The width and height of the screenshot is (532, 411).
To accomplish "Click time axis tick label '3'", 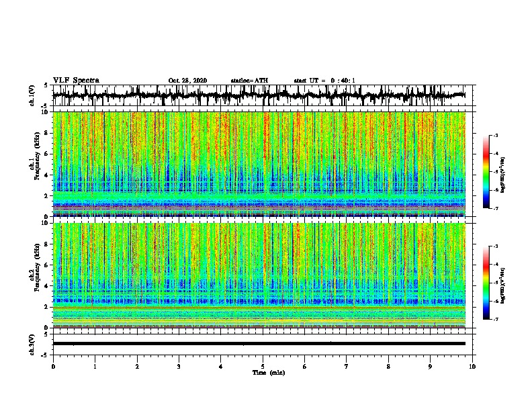I will click(179, 367).
